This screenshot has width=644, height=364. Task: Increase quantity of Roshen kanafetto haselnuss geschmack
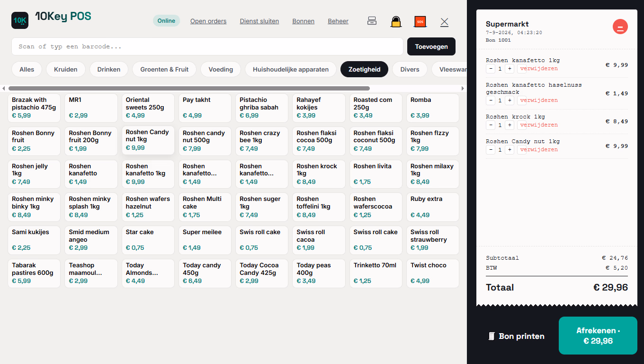509,100
